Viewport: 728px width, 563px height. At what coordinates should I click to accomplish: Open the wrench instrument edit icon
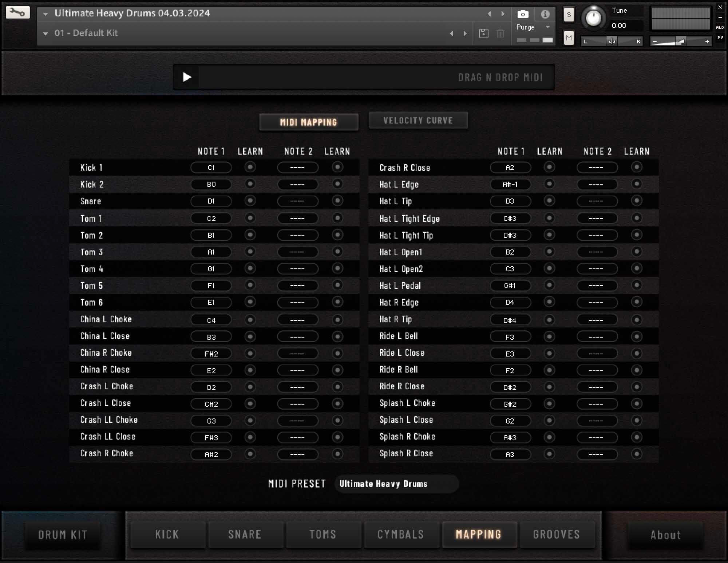click(17, 13)
